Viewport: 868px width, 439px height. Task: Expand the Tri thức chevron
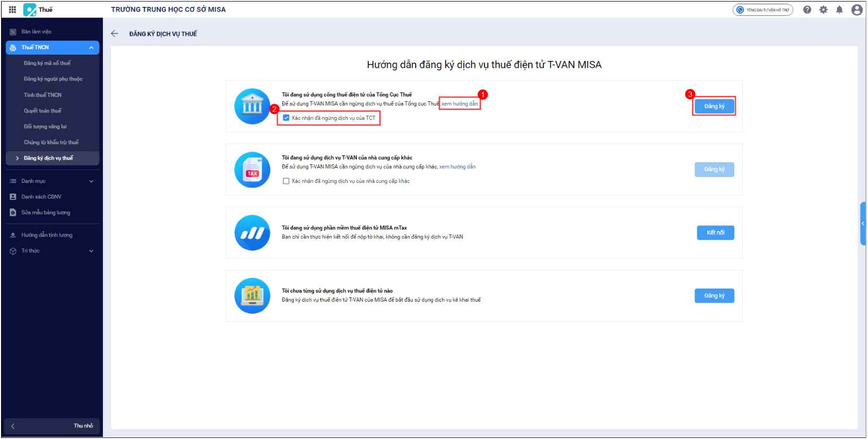(x=91, y=251)
